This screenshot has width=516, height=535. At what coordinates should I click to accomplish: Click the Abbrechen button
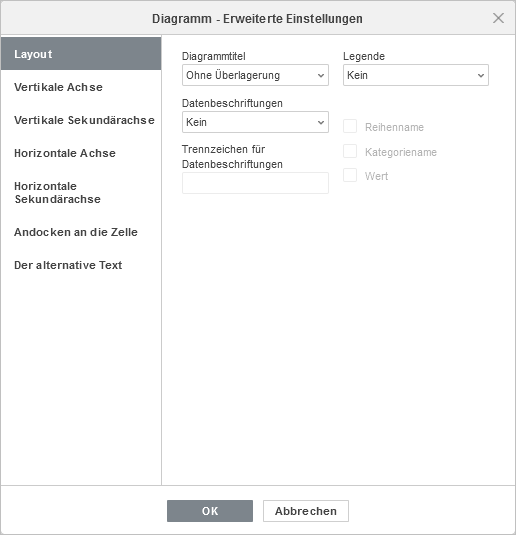pos(306,511)
